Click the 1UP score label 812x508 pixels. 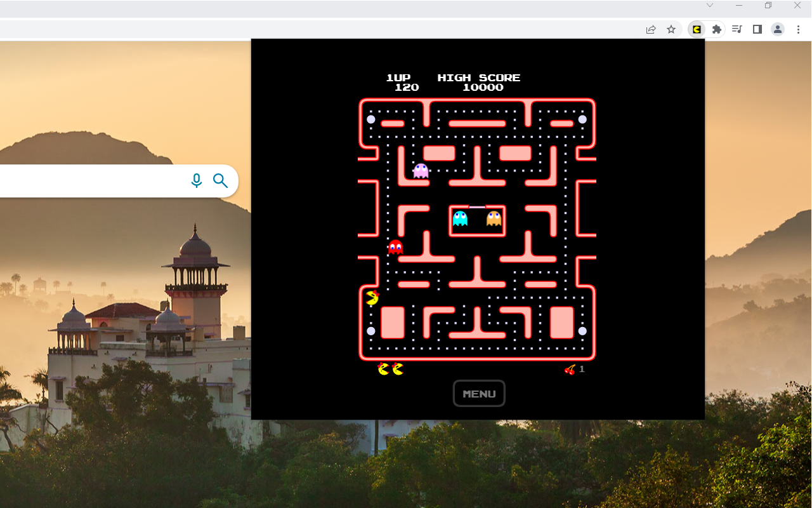point(398,77)
